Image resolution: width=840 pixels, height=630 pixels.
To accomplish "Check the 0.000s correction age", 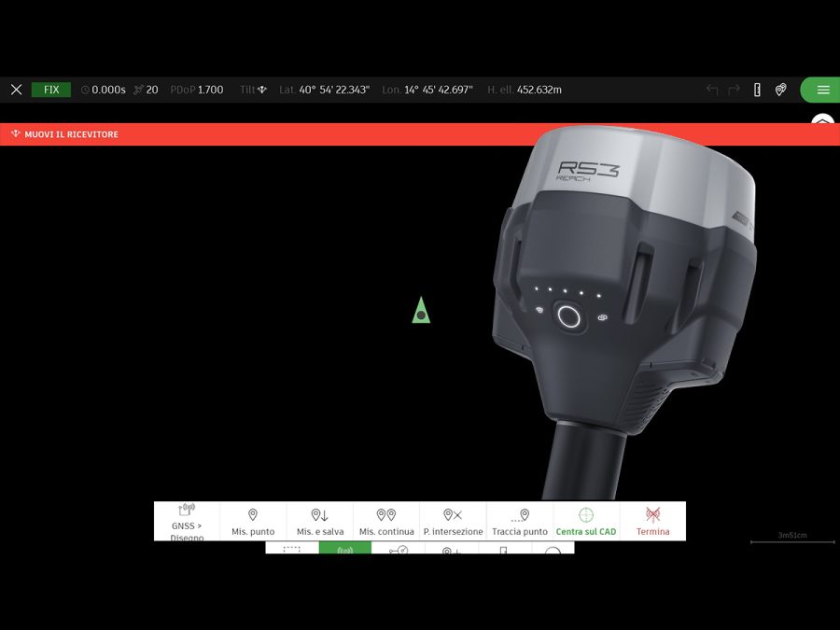I will click(103, 90).
